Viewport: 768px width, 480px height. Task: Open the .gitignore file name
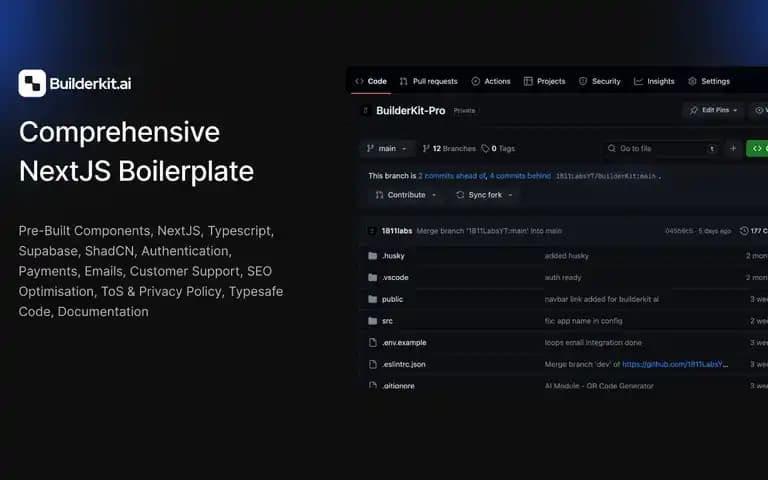pos(398,386)
